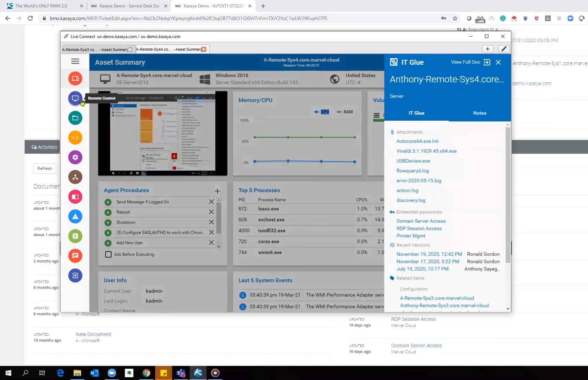Open the yellow Commands code icon

click(75, 138)
